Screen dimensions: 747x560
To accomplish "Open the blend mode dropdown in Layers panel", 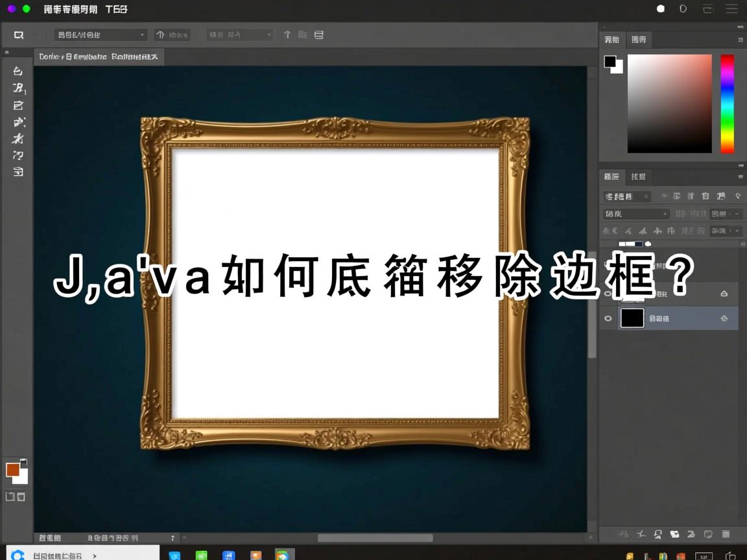I will [x=634, y=213].
